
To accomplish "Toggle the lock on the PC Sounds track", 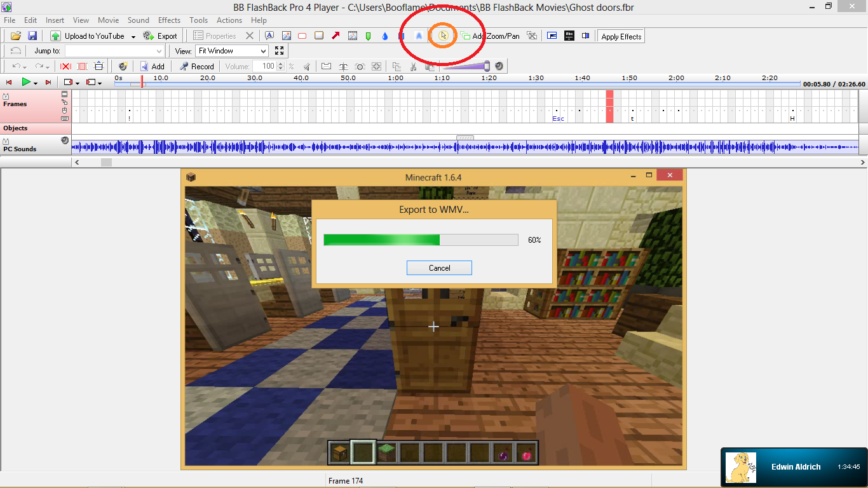I will pyautogui.click(x=6, y=142).
